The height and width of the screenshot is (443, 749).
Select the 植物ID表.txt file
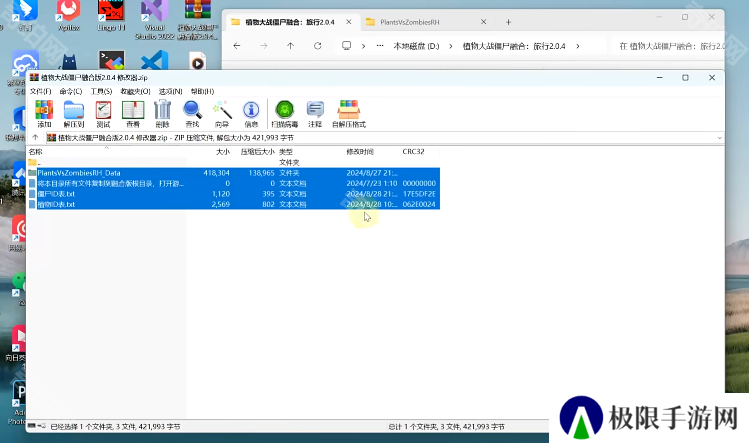click(234, 205)
